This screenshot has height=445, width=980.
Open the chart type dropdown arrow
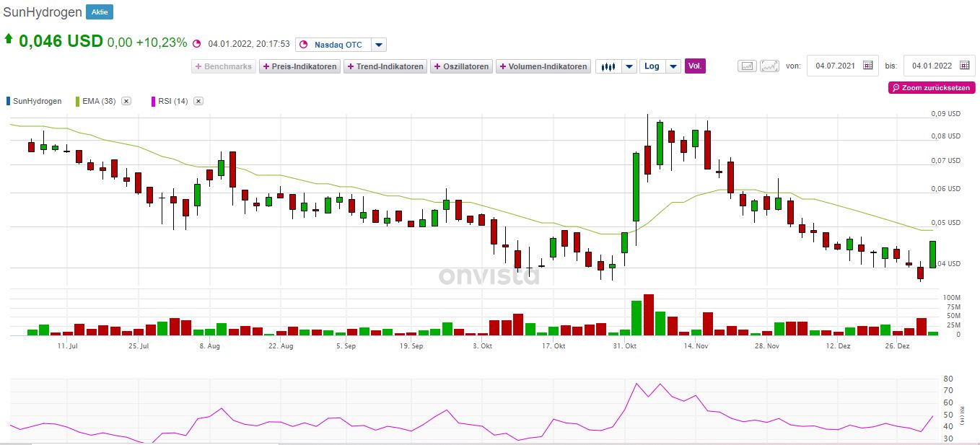point(629,66)
